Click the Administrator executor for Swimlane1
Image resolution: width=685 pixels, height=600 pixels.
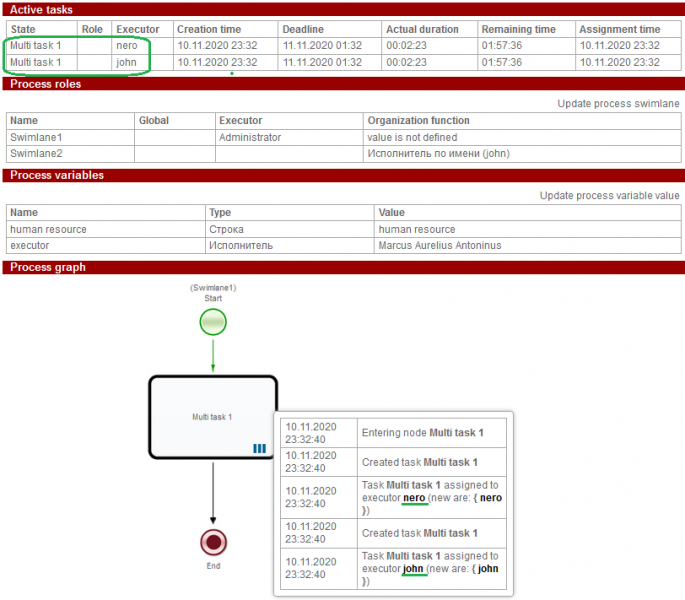click(x=250, y=137)
